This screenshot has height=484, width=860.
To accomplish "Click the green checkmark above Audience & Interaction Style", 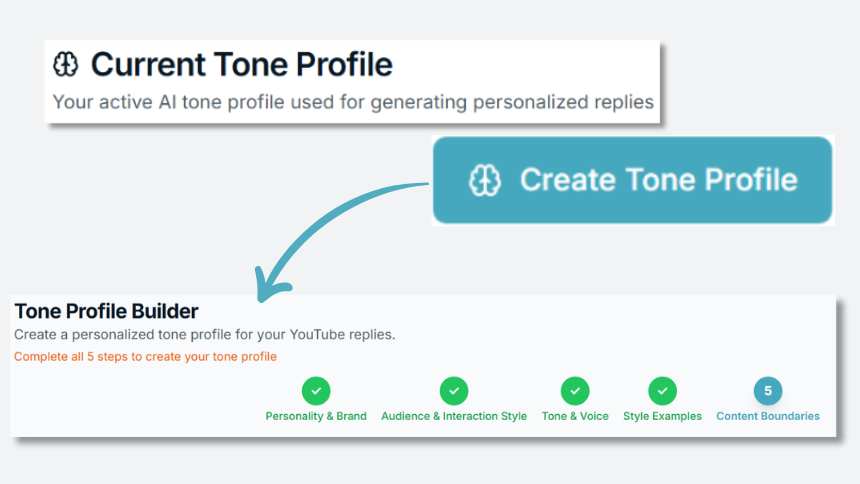I will coord(454,390).
